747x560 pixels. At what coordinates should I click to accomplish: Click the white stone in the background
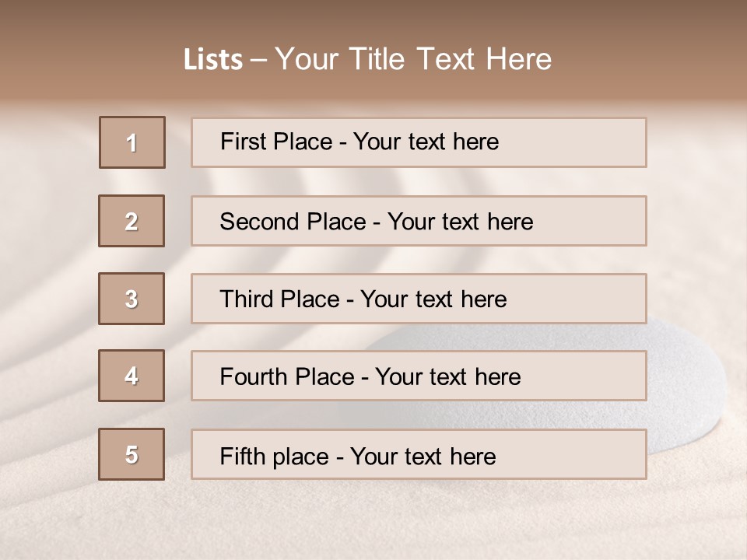[x=685, y=389]
